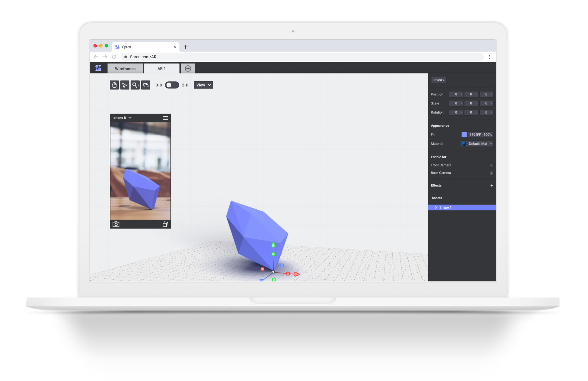
Task: Uncheck the Back Camera checkbox
Action: (491, 173)
